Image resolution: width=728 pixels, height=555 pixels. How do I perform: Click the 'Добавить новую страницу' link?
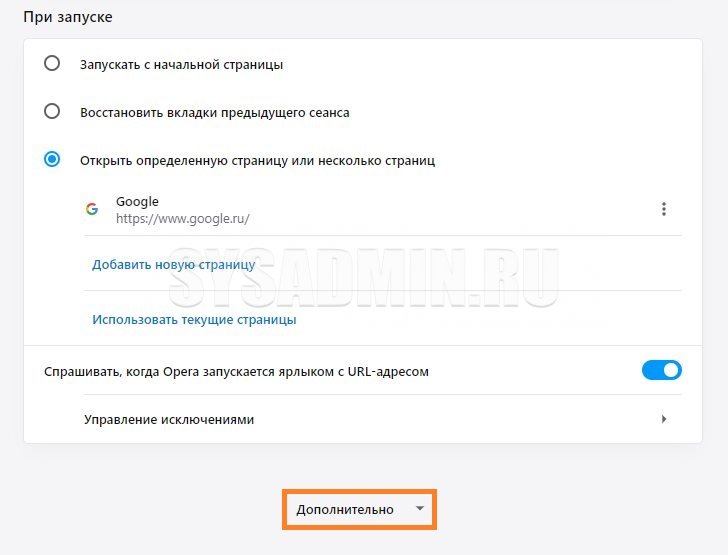click(x=173, y=265)
